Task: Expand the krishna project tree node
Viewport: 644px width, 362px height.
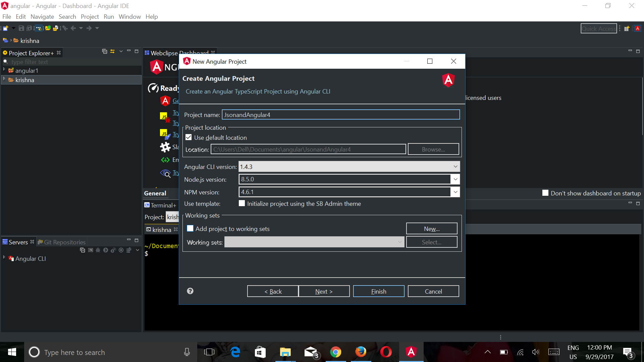Action: pyautogui.click(x=4, y=79)
